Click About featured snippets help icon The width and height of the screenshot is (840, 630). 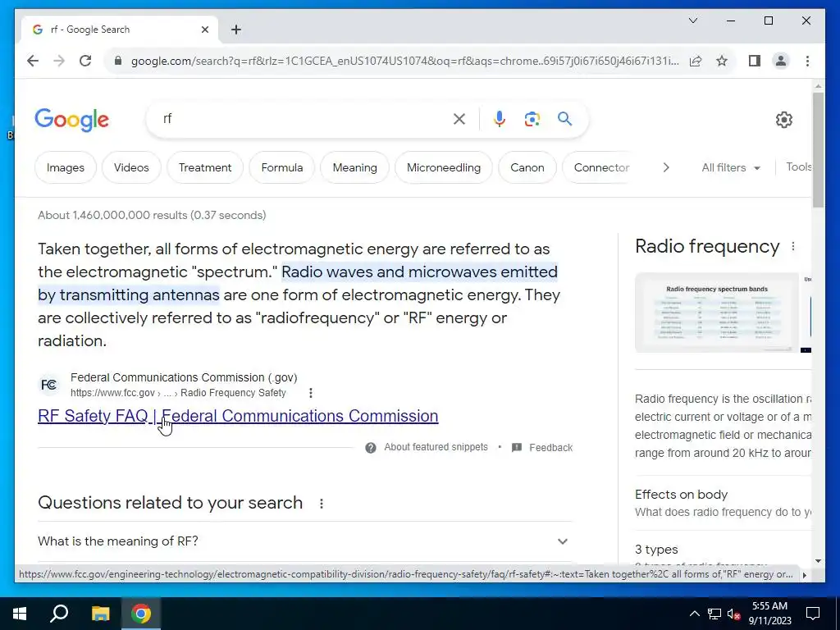[x=371, y=448]
